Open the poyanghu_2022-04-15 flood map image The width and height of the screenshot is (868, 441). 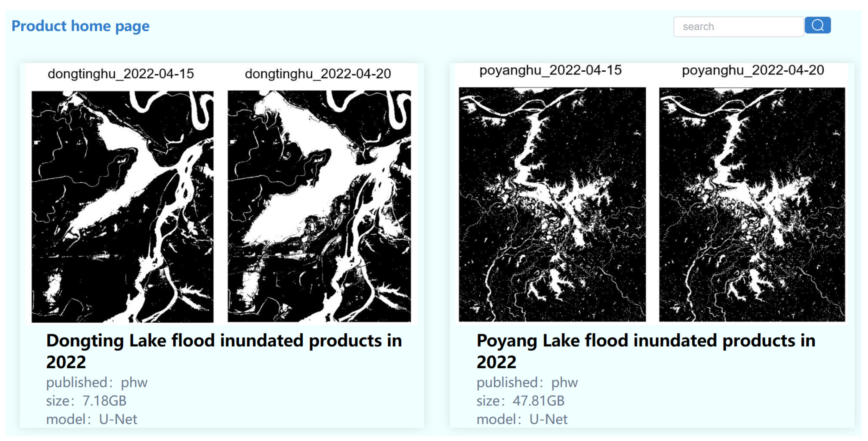(x=552, y=204)
